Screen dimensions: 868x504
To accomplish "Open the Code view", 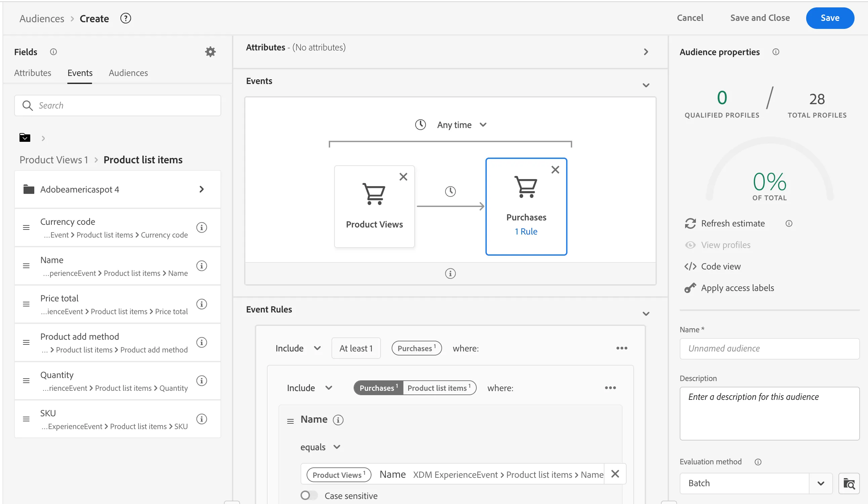I will click(713, 266).
